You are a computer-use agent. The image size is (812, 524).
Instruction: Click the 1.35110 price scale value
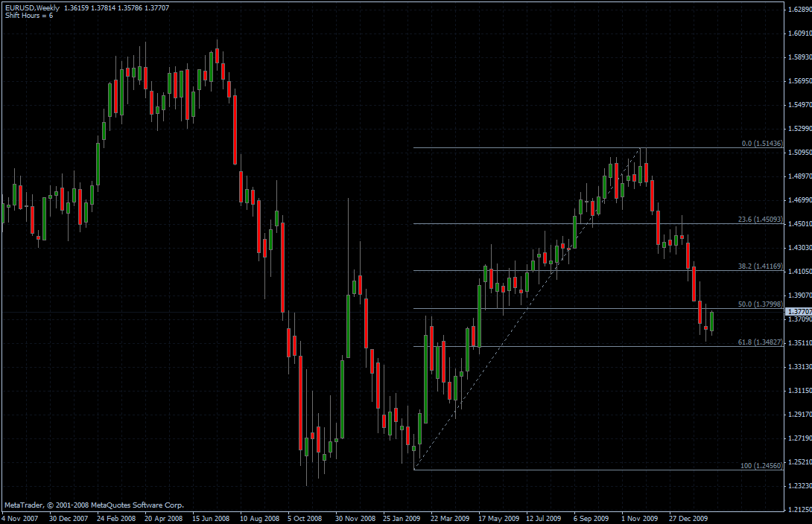tap(799, 342)
